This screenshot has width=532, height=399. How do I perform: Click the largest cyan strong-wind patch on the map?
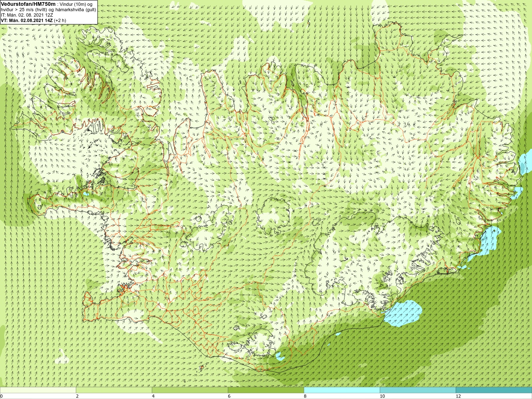pyautogui.click(x=402, y=313)
